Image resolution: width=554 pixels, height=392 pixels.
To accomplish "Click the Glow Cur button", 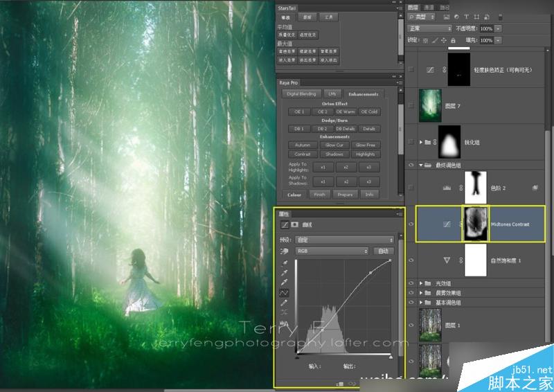I will tap(334, 145).
